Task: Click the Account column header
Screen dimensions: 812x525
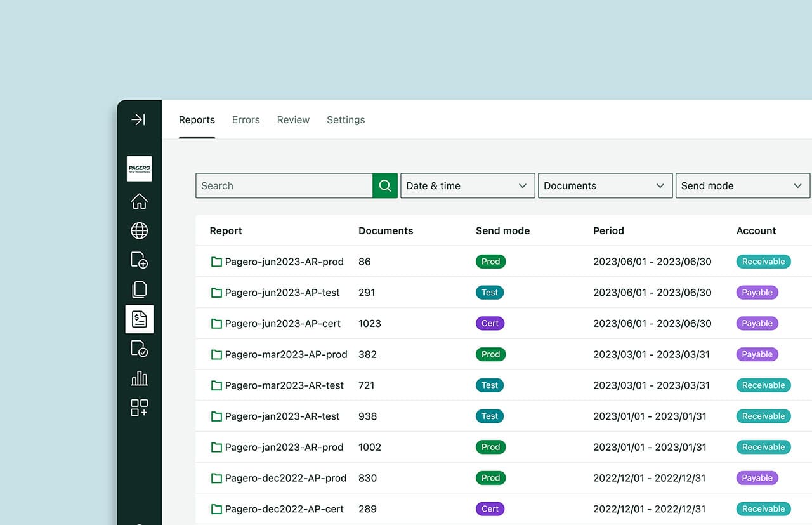Action: (x=756, y=230)
